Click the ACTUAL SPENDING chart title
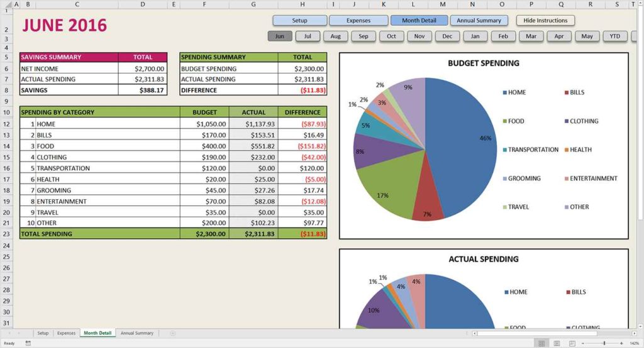644x348 pixels. (484, 259)
